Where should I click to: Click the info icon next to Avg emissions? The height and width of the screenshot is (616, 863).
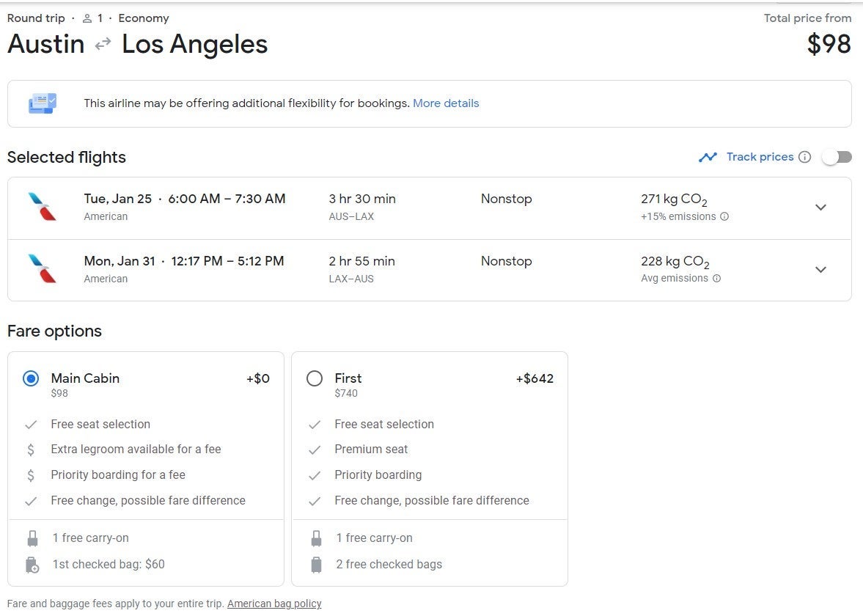(716, 279)
